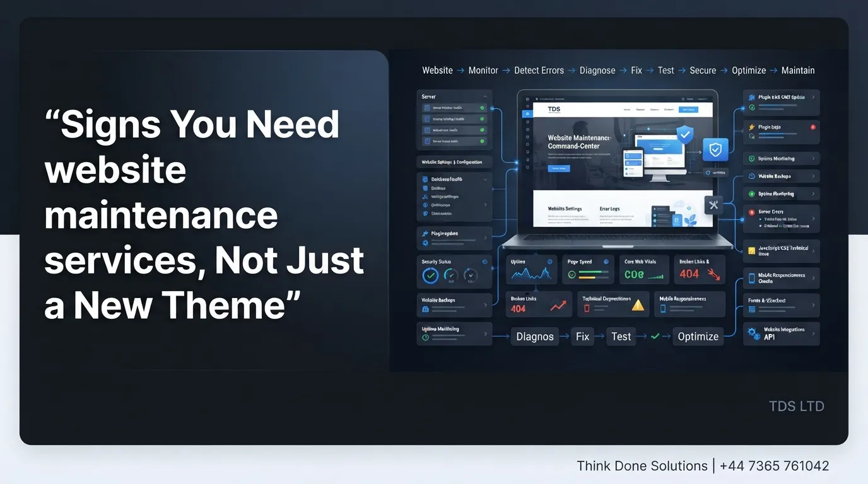Click the blue button under the Command-Center heading
The width and height of the screenshot is (868, 484).
click(559, 168)
